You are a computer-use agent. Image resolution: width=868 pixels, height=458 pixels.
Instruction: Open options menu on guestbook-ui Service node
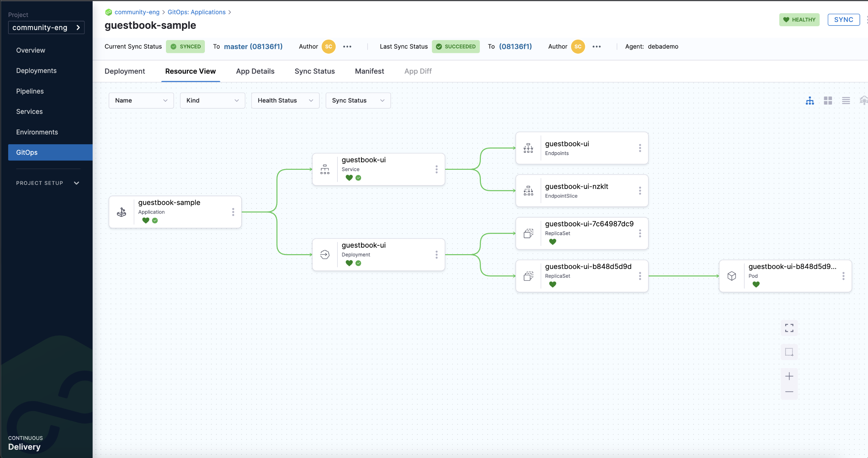click(x=436, y=169)
